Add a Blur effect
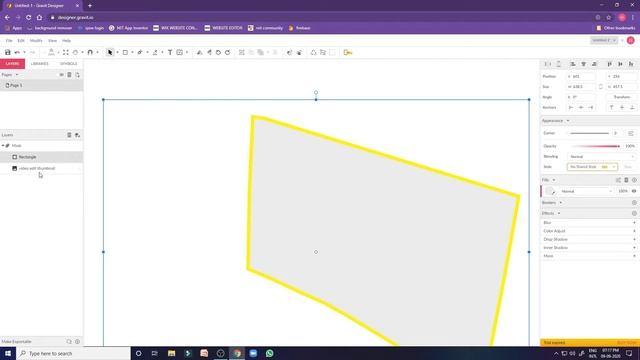 [634, 223]
